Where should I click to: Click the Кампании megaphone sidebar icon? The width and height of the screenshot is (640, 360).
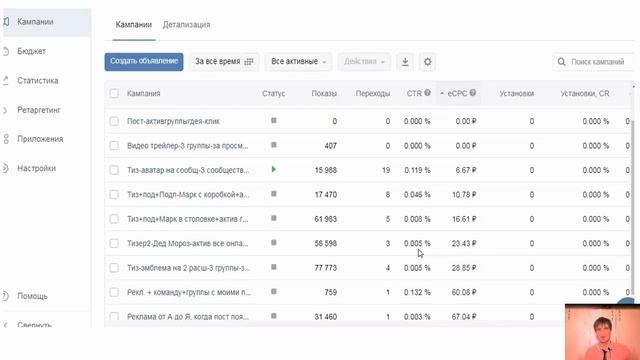(6, 22)
